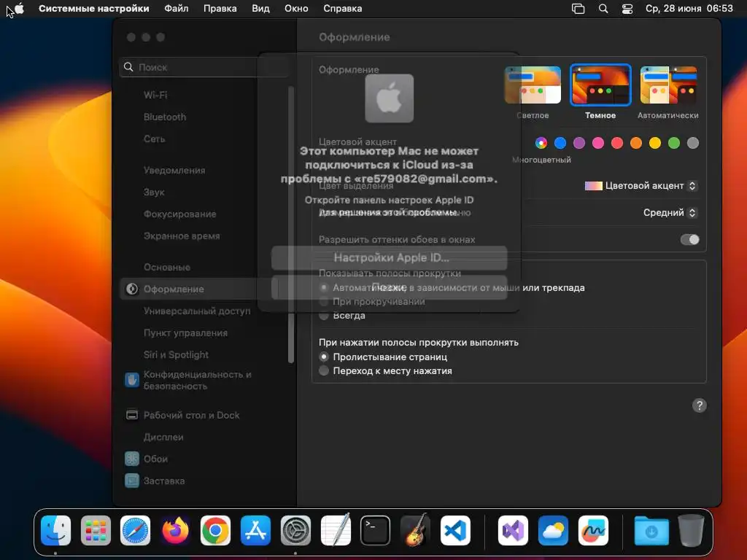Choose the blue accent color
Image resolution: width=747 pixels, height=560 pixels.
click(560, 143)
